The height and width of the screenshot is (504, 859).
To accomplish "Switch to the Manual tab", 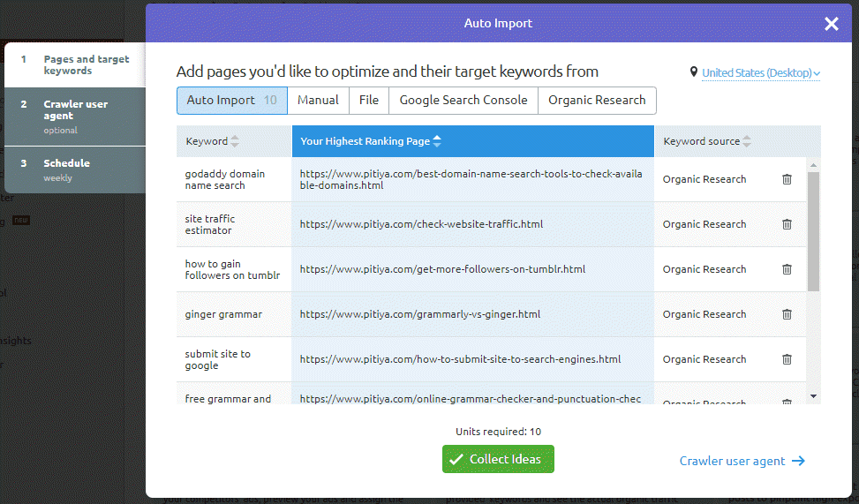I will point(318,101).
